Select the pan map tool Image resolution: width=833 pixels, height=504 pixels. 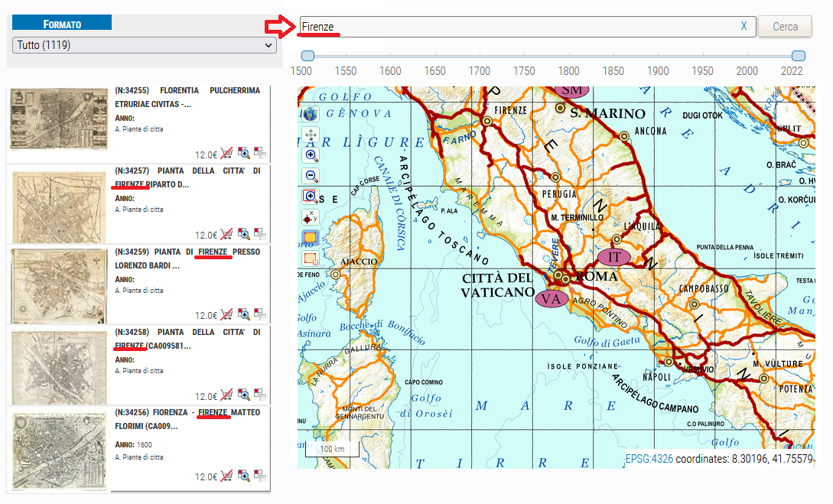point(311,135)
